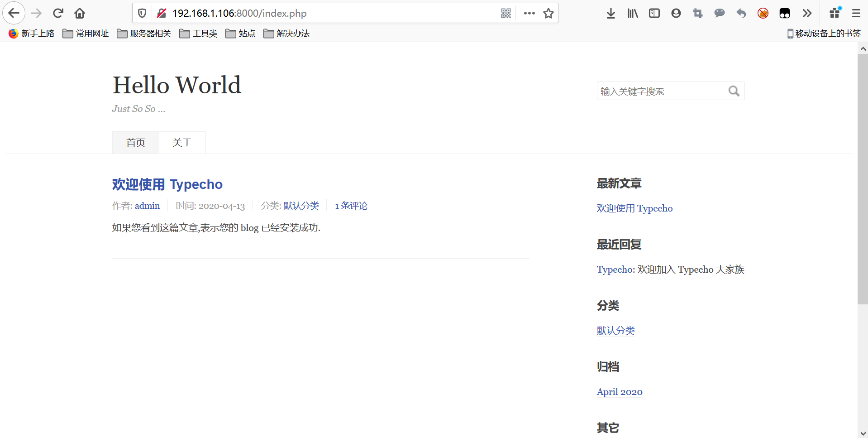Reload the current page
Viewport: 868px width, 438px height.
[x=58, y=13]
